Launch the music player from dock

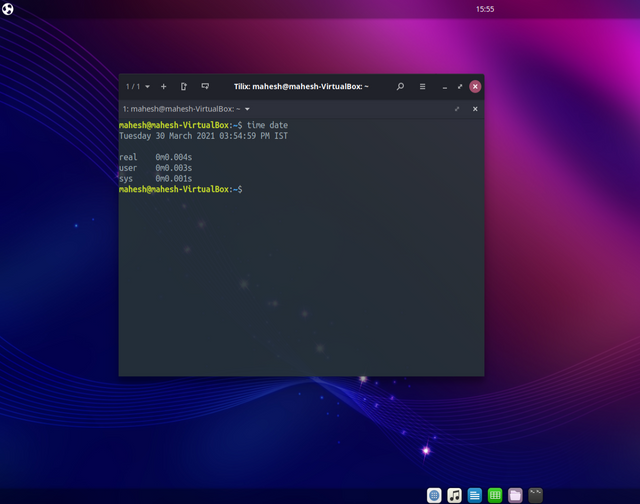[454, 495]
